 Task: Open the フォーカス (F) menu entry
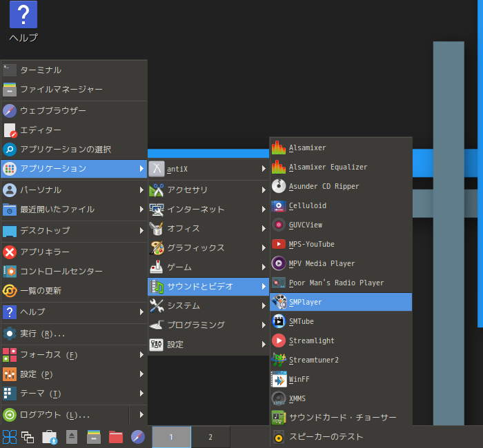[74, 355]
